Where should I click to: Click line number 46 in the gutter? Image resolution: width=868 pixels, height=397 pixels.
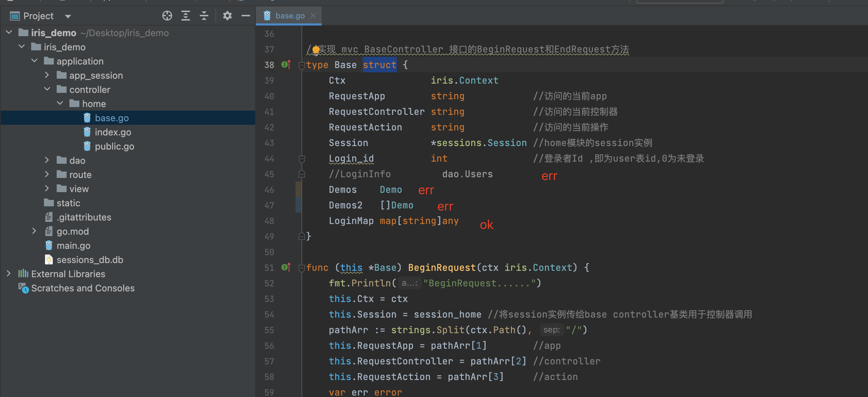[269, 190]
